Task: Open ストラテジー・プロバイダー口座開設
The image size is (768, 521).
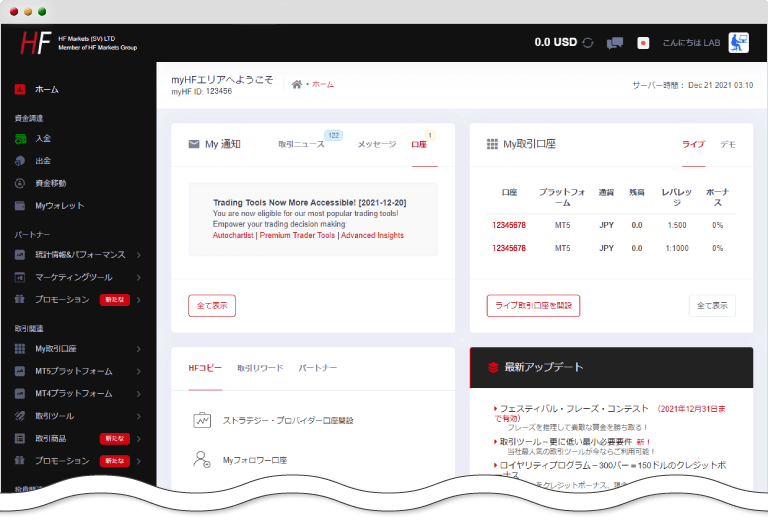Action: pyautogui.click(x=288, y=421)
